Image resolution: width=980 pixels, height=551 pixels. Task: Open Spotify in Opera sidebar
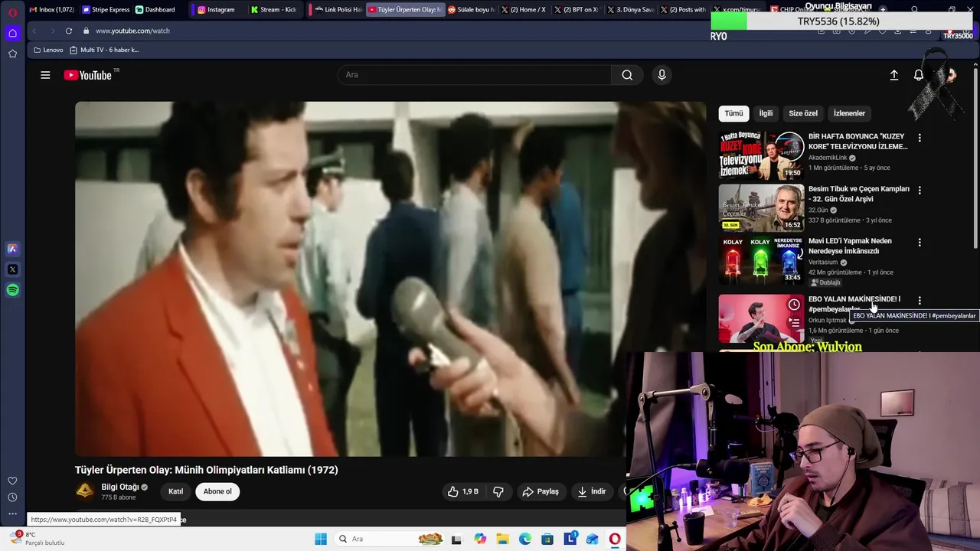click(12, 290)
